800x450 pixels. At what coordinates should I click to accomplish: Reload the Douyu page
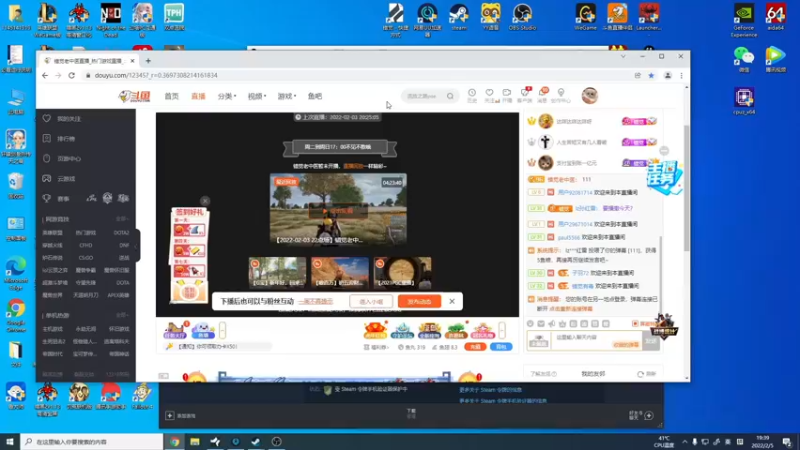71,76
